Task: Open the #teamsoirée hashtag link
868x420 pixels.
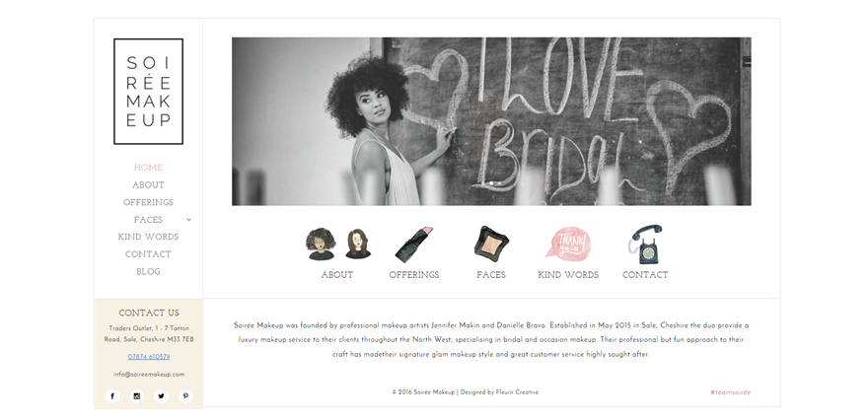Action: (x=731, y=392)
